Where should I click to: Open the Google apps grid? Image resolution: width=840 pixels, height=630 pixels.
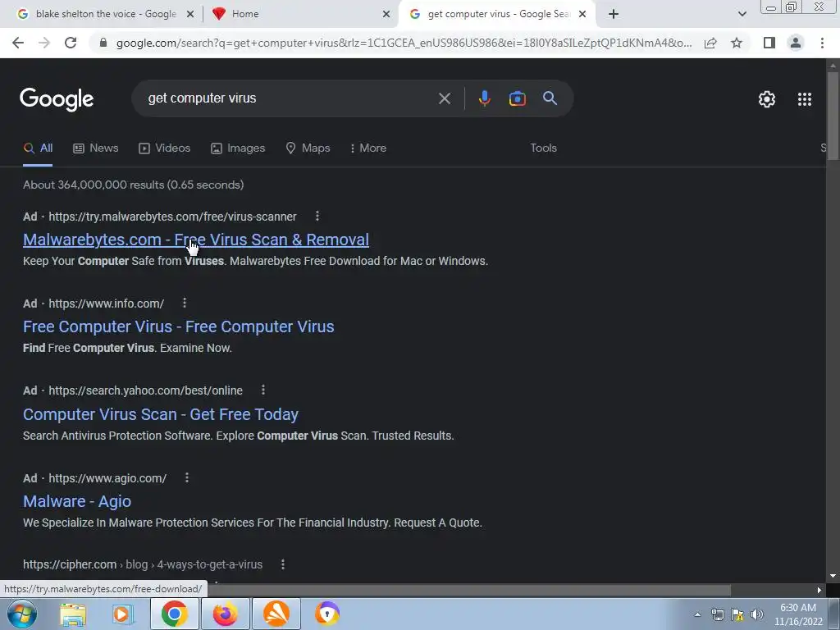(x=804, y=99)
